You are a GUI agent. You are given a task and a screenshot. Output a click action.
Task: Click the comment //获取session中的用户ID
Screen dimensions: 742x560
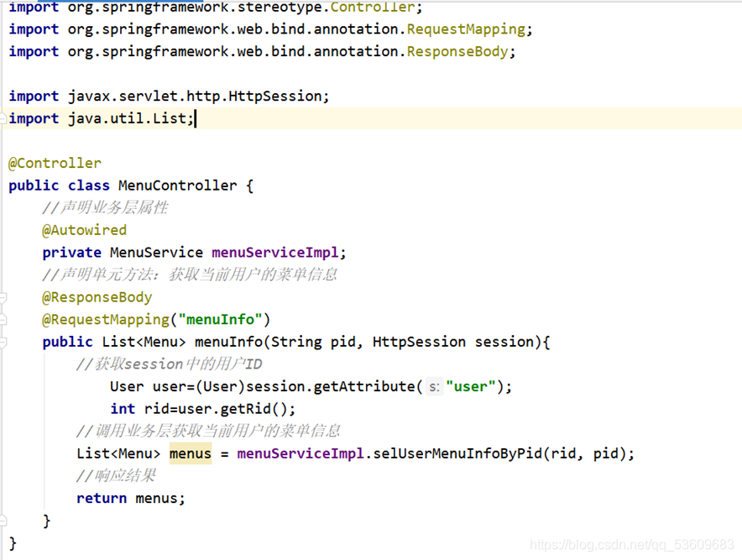[169, 364]
